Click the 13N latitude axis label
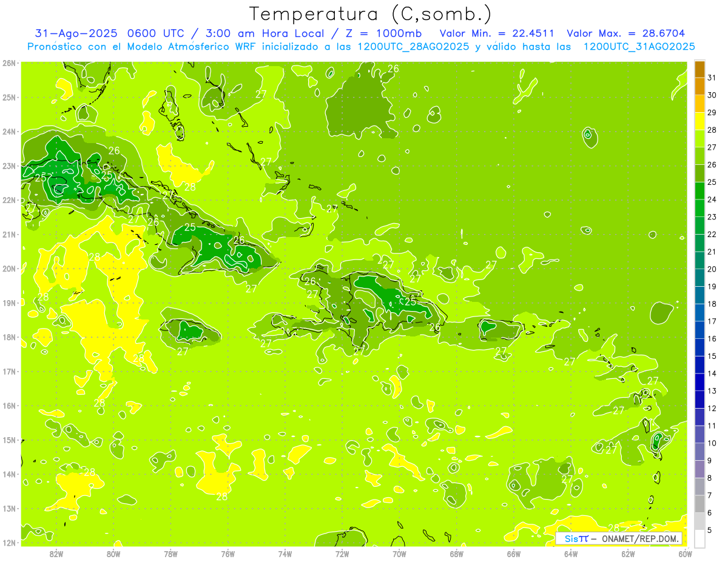 coord(9,508)
